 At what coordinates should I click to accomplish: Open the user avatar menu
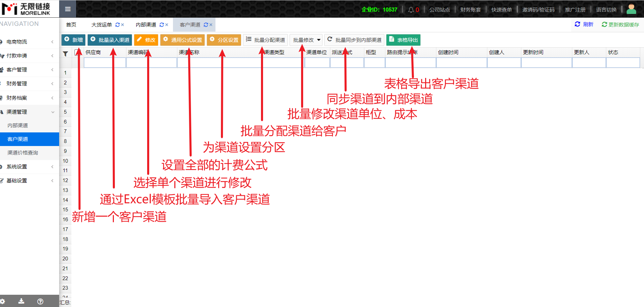coord(631,9)
